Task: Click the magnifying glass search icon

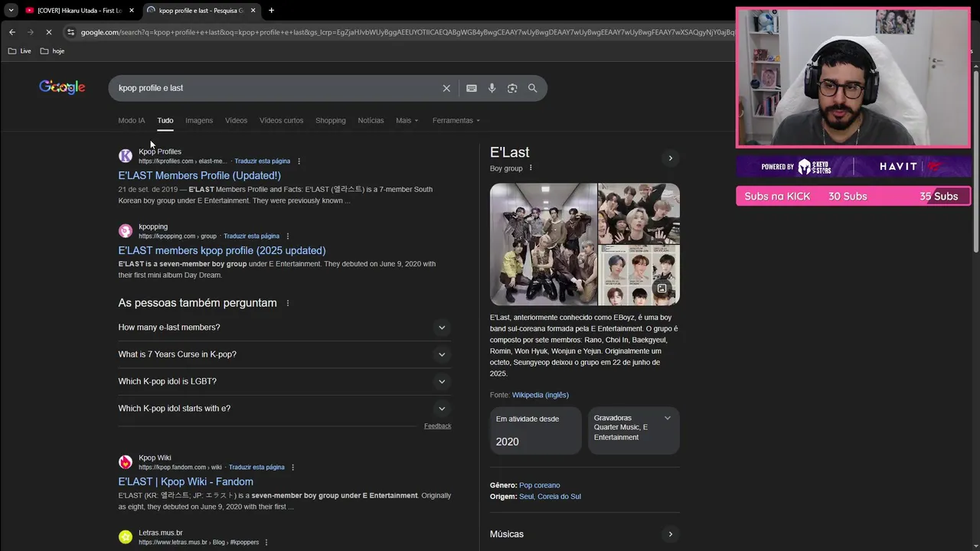Action: 533,88
